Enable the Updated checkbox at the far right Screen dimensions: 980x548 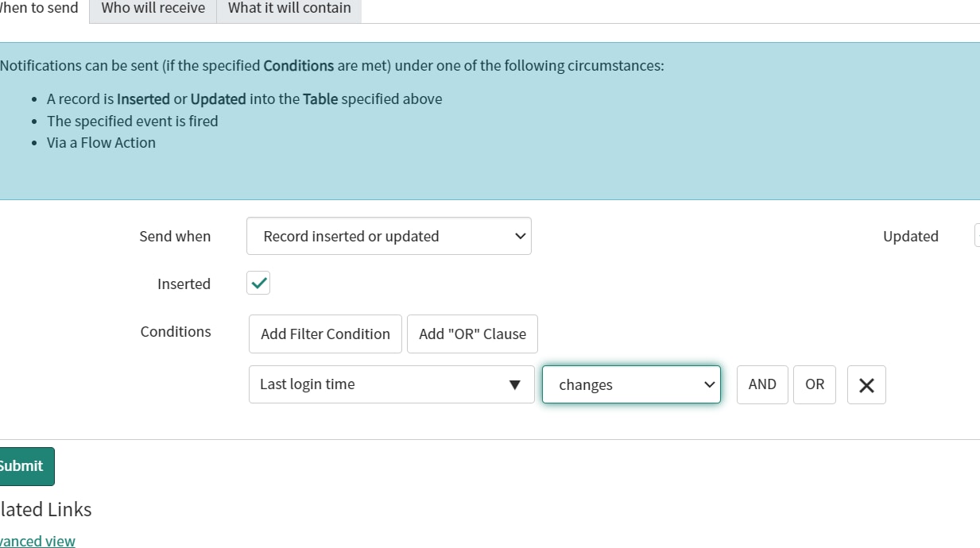pos(977,236)
